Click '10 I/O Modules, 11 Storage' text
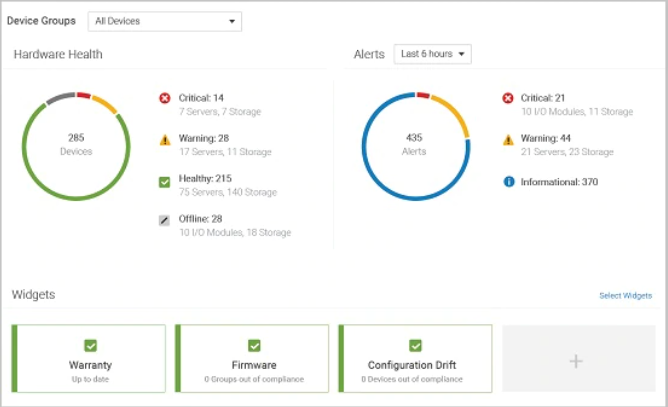This screenshot has height=407, width=668. [577, 112]
